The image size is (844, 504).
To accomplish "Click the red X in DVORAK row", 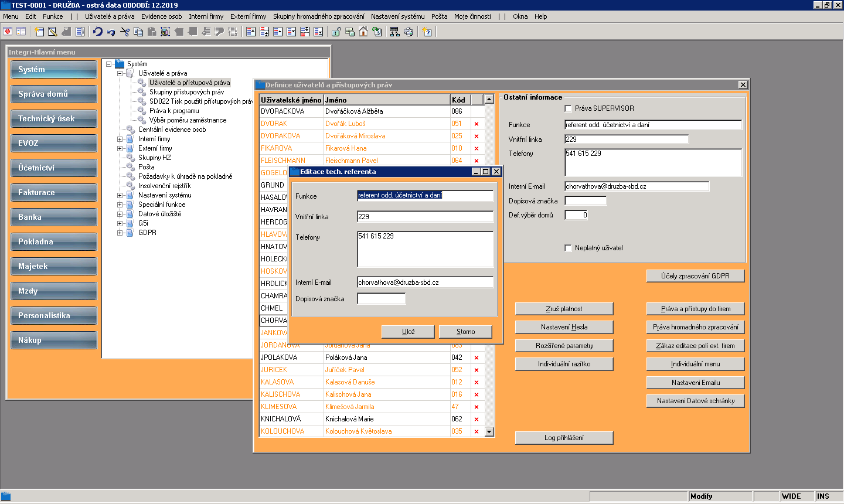I will click(x=477, y=124).
